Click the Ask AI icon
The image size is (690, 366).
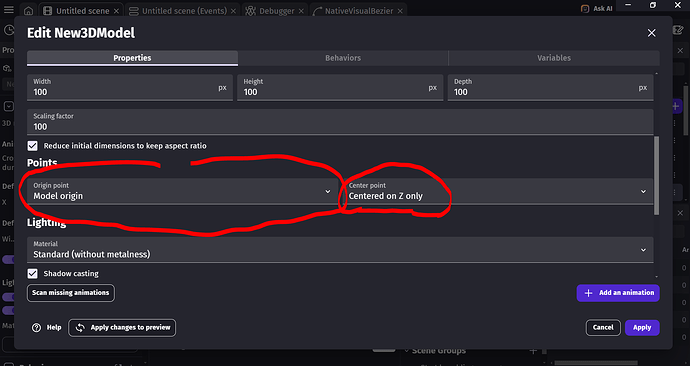(x=585, y=8)
